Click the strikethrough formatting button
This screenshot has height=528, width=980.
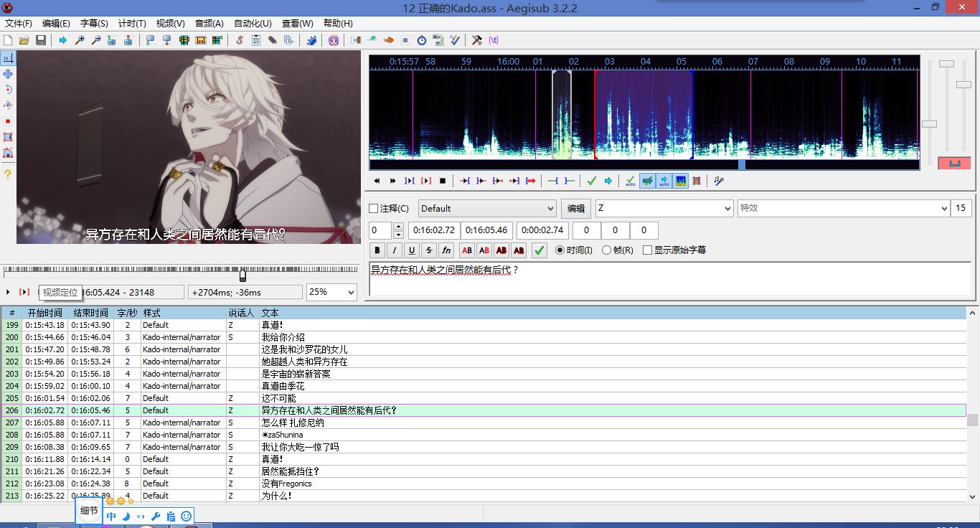429,250
